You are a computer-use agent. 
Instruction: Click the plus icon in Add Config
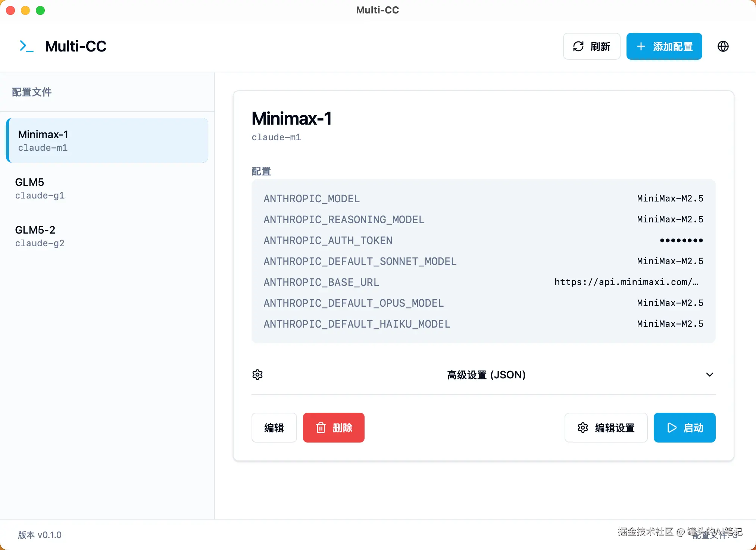coord(641,46)
